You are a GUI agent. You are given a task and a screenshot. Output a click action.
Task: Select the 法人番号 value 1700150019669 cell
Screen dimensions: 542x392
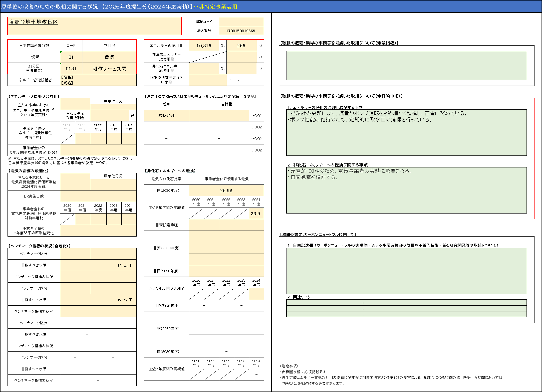click(241, 31)
